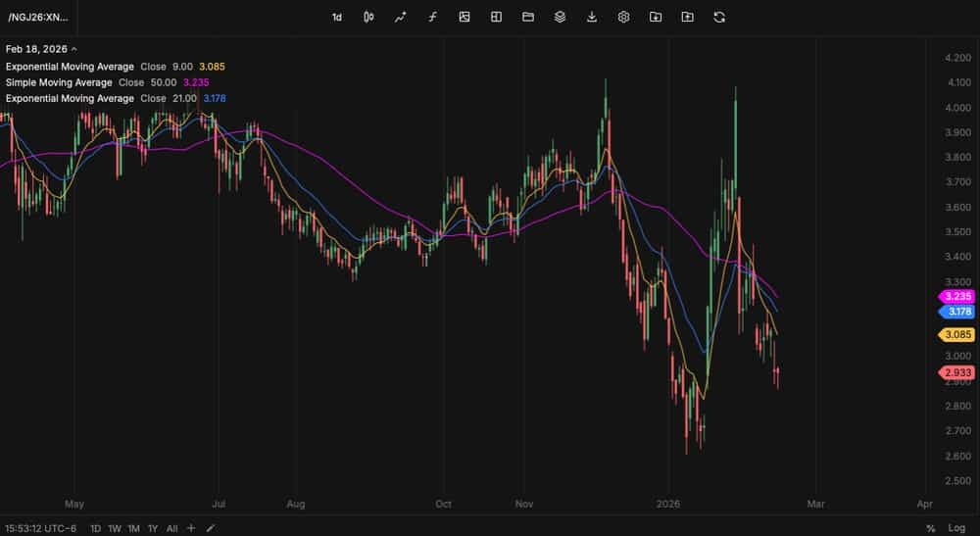The image size is (980, 536).
Task: Open chart settings gear icon
Action: (x=623, y=17)
